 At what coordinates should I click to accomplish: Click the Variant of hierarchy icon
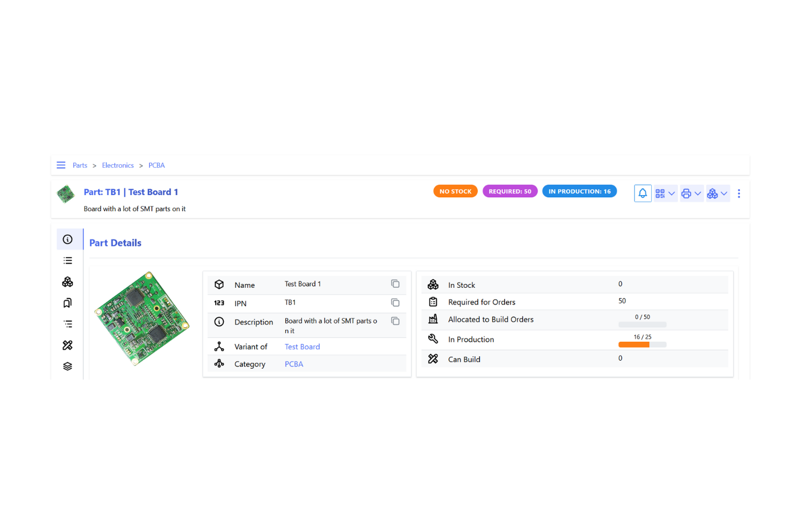[219, 347]
